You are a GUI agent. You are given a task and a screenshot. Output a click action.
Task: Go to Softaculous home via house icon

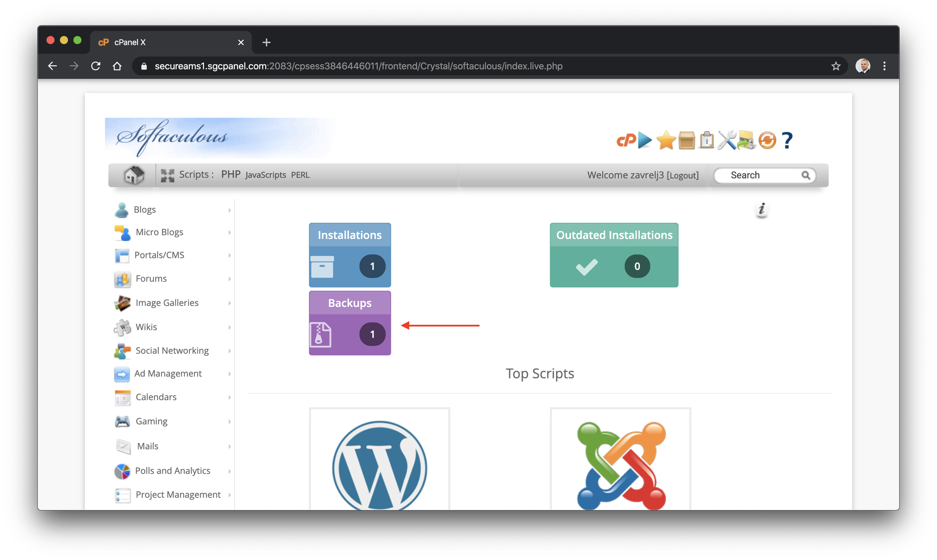coord(134,175)
